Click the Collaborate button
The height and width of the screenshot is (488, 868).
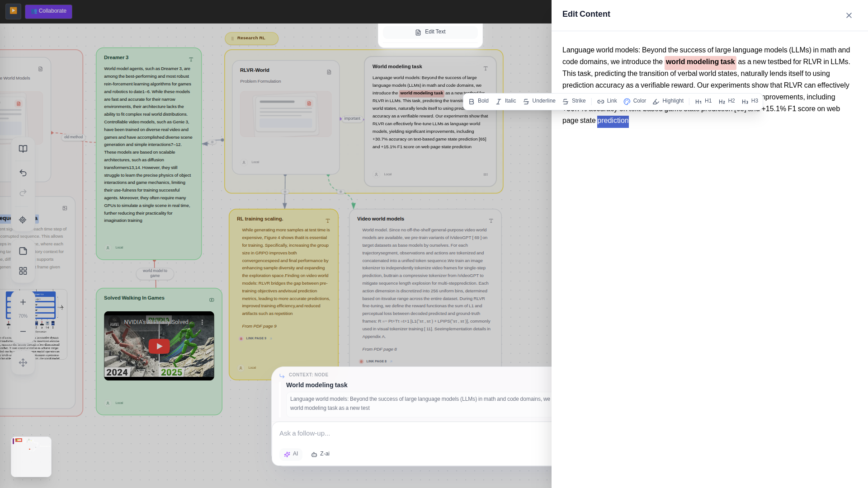[x=48, y=11]
